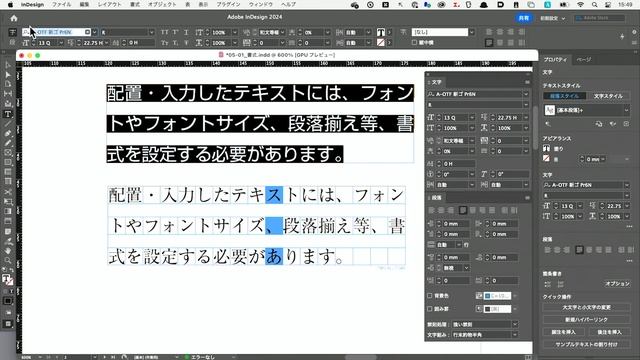Click the Superscript icon in control bar
The width and height of the screenshot is (640, 360).
pyautogui.click(x=175, y=32)
